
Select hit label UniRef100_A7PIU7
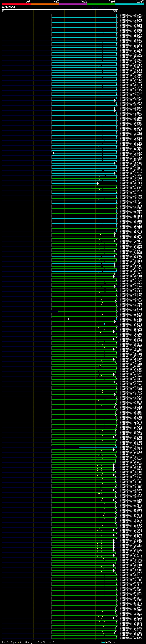click(131, 75)
